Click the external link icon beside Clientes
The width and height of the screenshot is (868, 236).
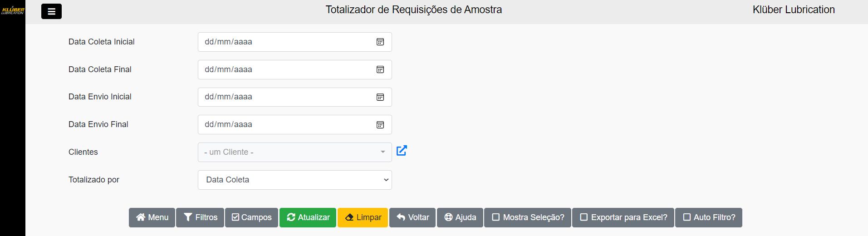point(402,151)
